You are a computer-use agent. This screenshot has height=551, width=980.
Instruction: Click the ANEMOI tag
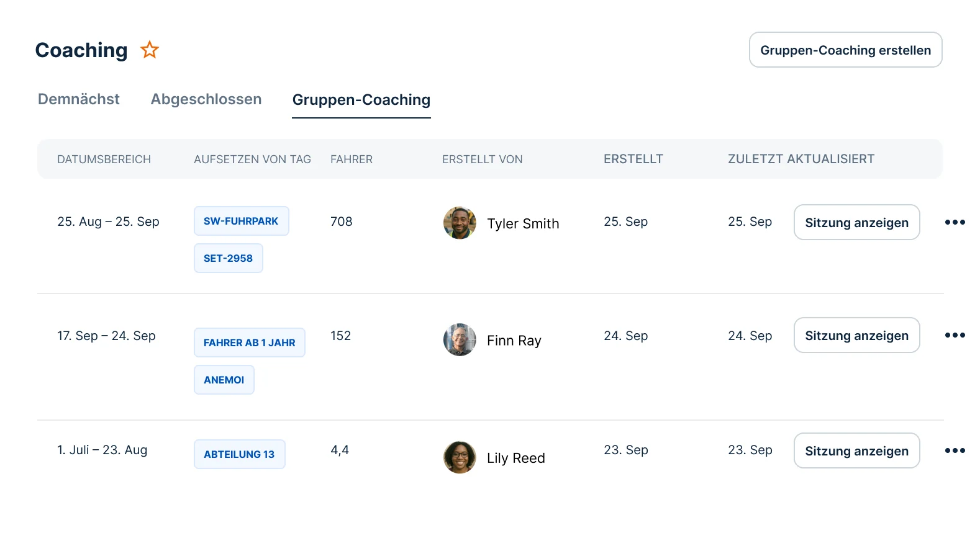click(x=224, y=380)
